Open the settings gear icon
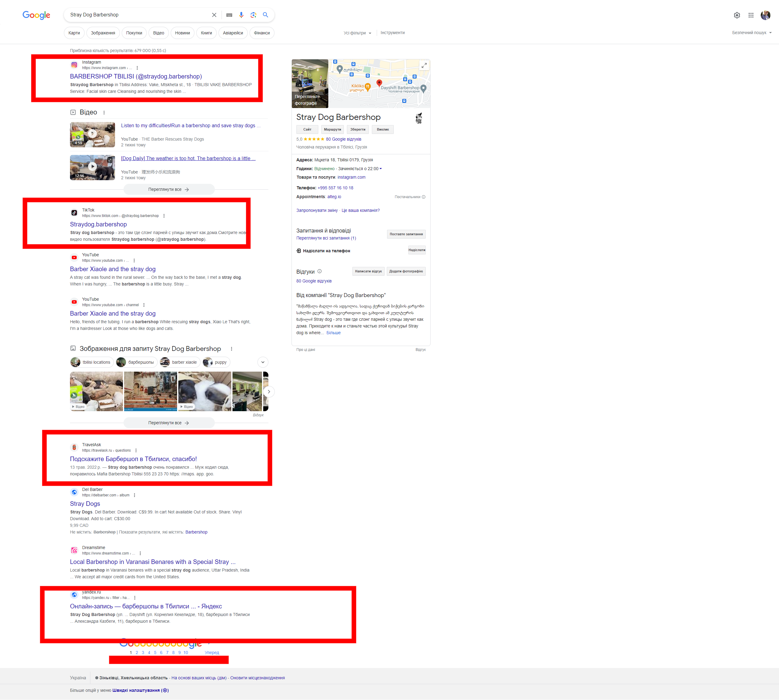The image size is (779, 700). pos(737,15)
